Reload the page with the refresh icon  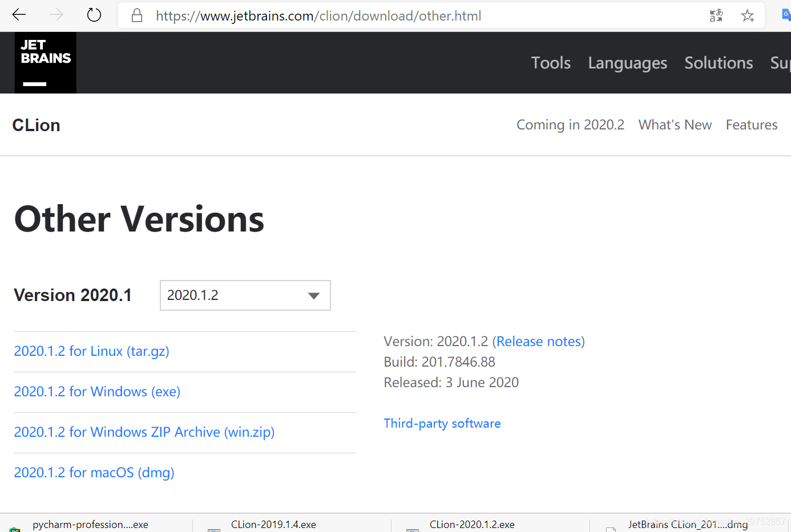point(94,15)
